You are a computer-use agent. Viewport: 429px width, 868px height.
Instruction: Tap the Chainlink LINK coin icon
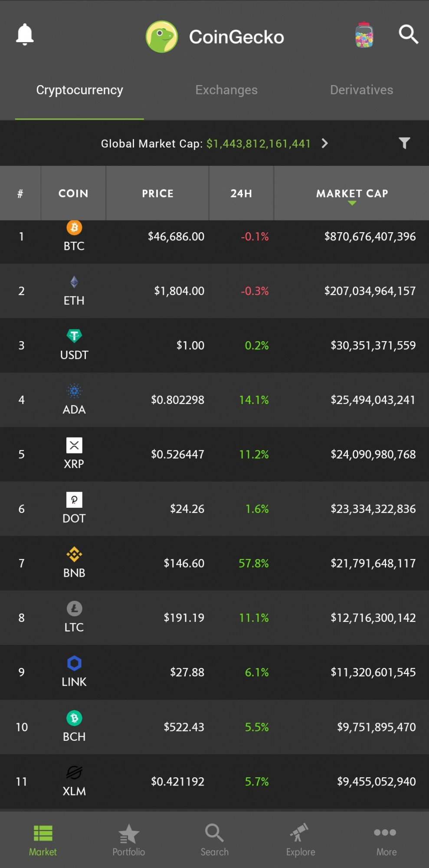[74, 663]
